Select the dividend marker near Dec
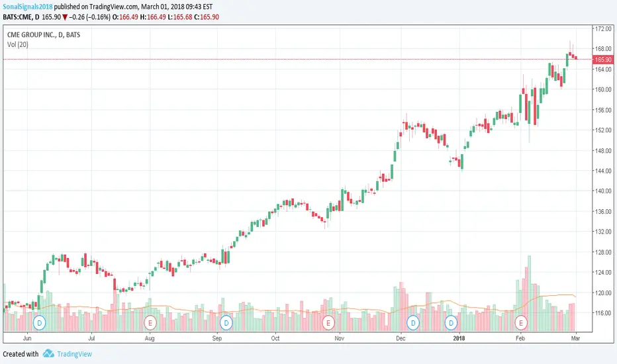 [x=413, y=323]
